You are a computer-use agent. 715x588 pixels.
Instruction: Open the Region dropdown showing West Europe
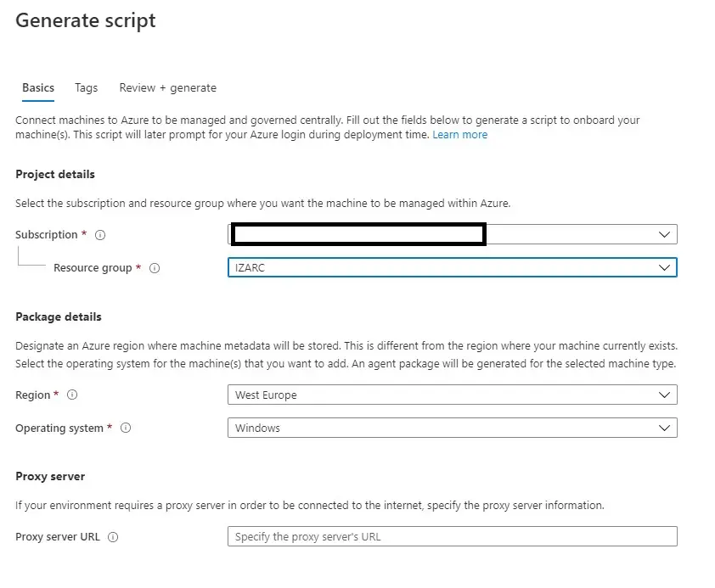click(x=452, y=395)
